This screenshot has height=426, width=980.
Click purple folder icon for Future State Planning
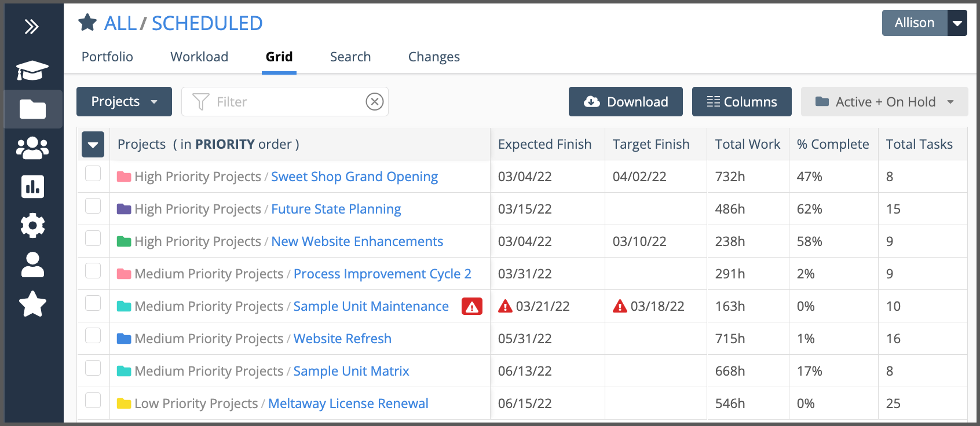pyautogui.click(x=124, y=209)
